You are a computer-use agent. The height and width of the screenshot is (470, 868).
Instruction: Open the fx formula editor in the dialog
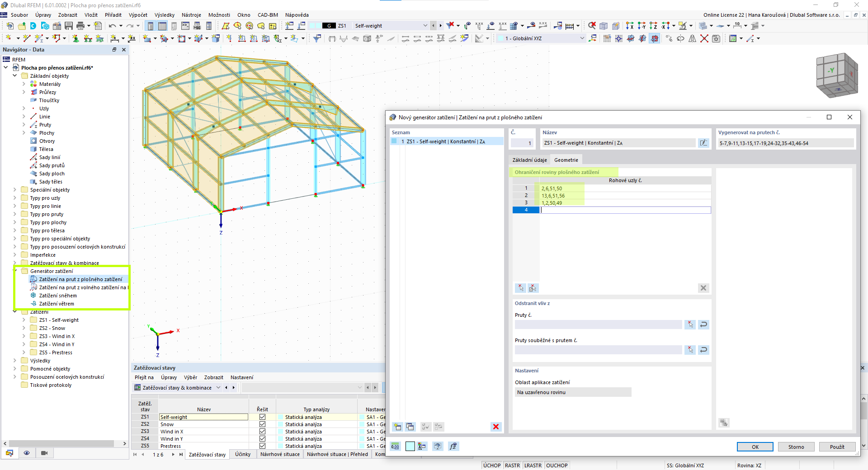(453, 447)
